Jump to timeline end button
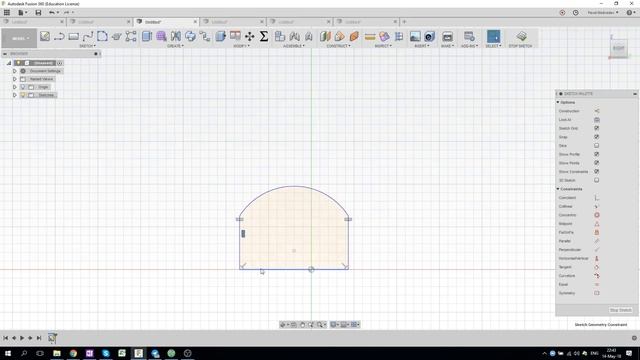The image size is (640, 360). (39, 338)
